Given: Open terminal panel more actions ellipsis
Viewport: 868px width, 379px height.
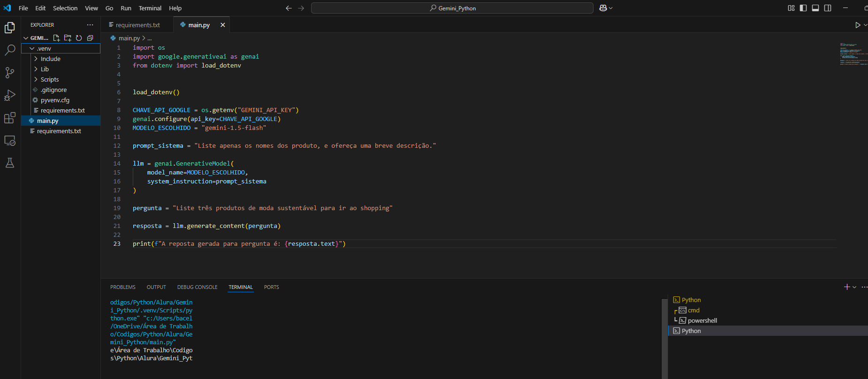Looking at the screenshot, I should pos(864,287).
